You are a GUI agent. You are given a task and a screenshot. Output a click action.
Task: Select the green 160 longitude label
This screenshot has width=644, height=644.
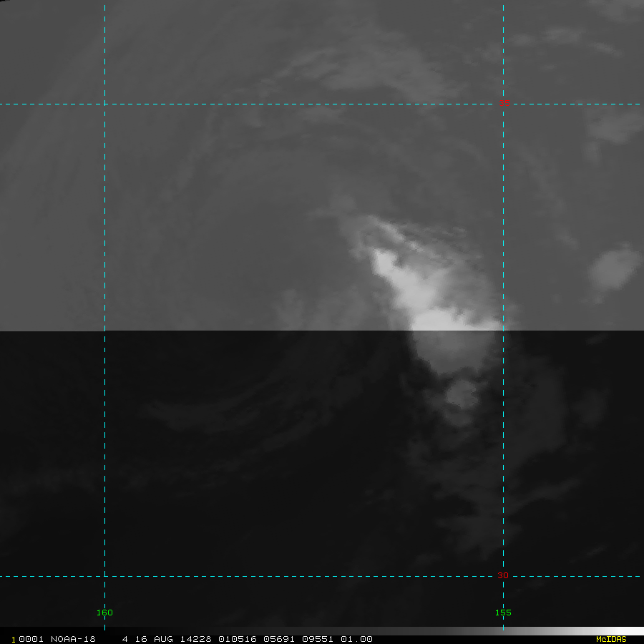(104, 613)
